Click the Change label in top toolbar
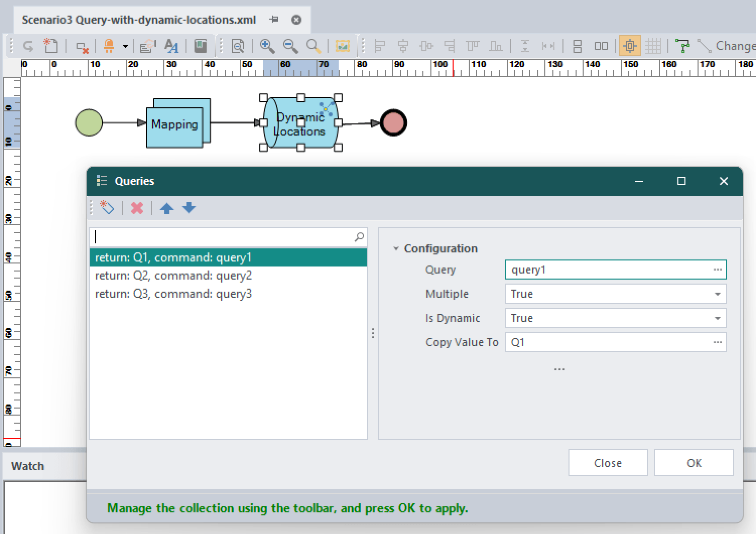The image size is (756, 534). (735, 46)
